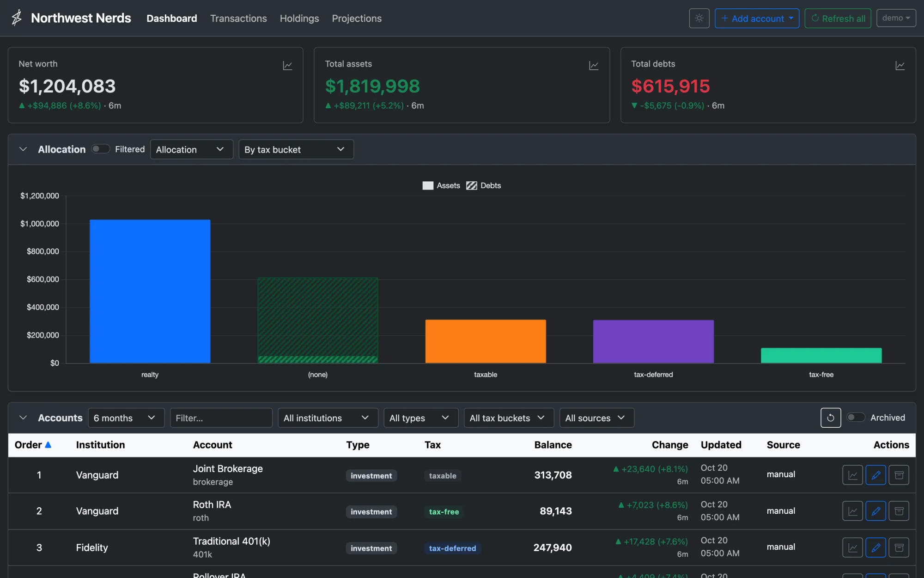Toggle the Archived accounts switch

tap(856, 418)
